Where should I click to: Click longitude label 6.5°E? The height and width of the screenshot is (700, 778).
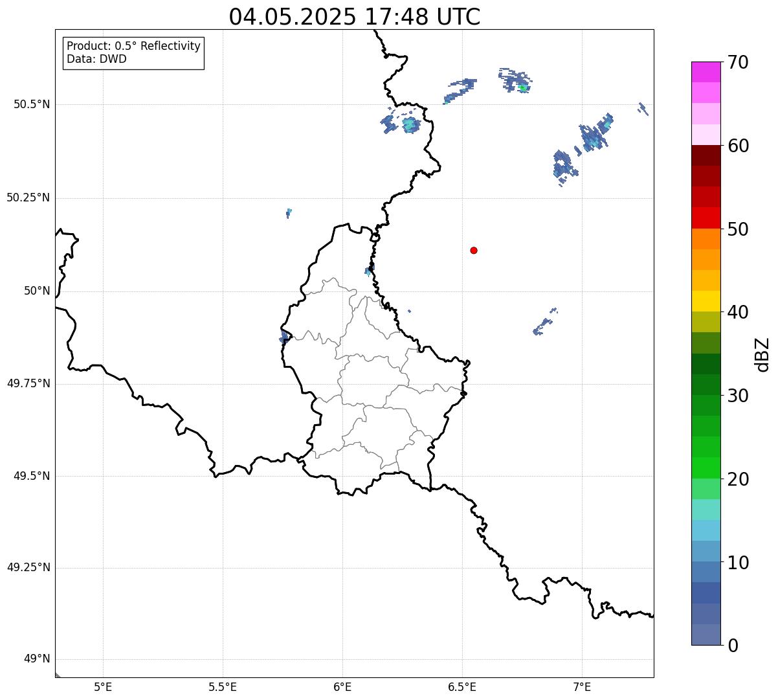coord(462,686)
